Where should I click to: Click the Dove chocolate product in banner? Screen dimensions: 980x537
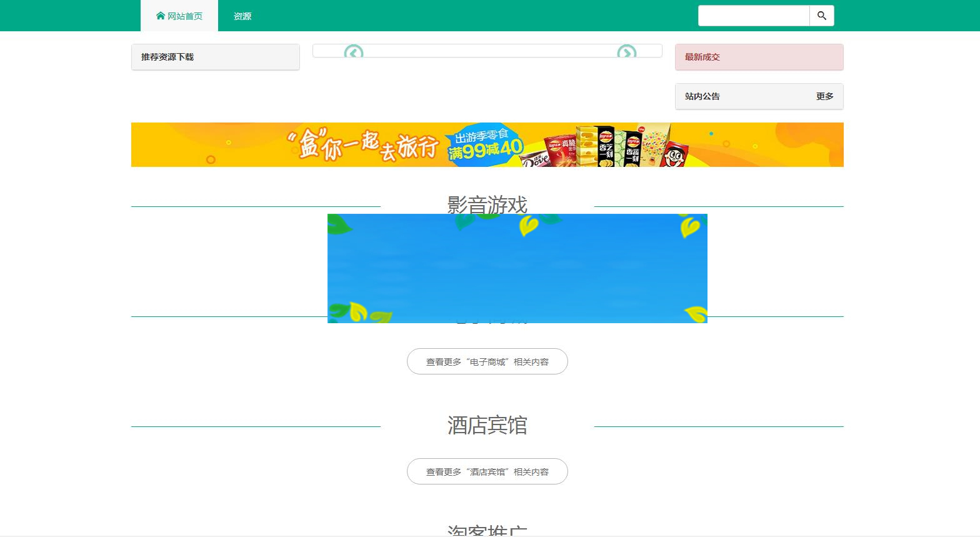click(x=535, y=159)
